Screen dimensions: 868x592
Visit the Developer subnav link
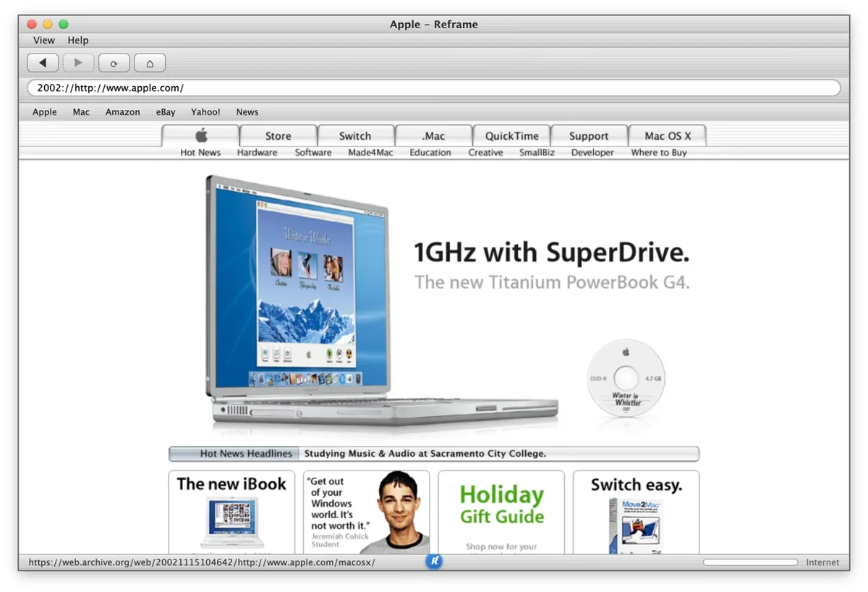(x=592, y=153)
